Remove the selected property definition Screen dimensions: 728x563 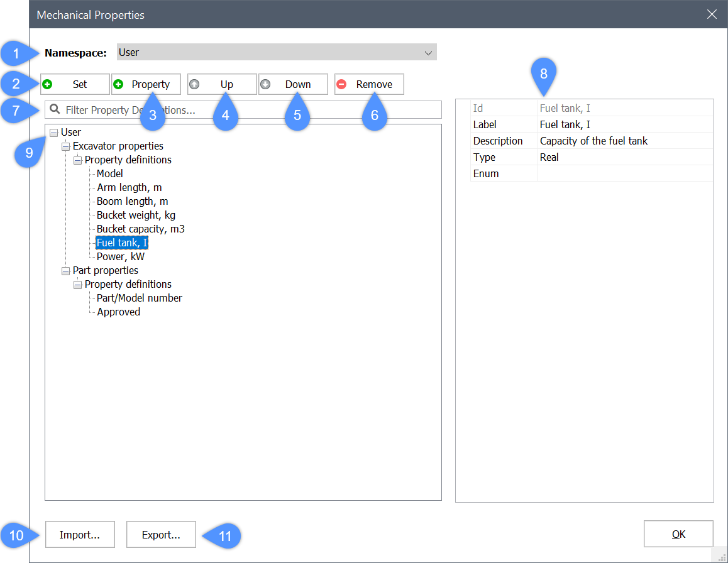pyautogui.click(x=369, y=84)
